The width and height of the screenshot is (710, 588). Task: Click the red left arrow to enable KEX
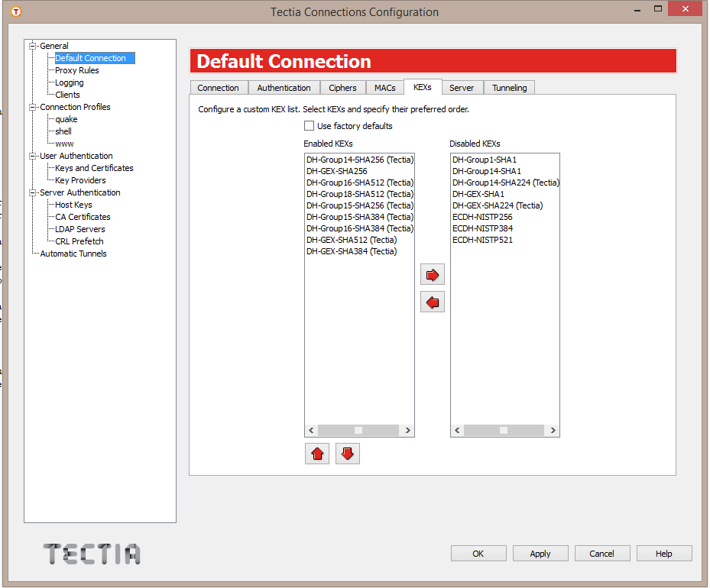coord(432,302)
